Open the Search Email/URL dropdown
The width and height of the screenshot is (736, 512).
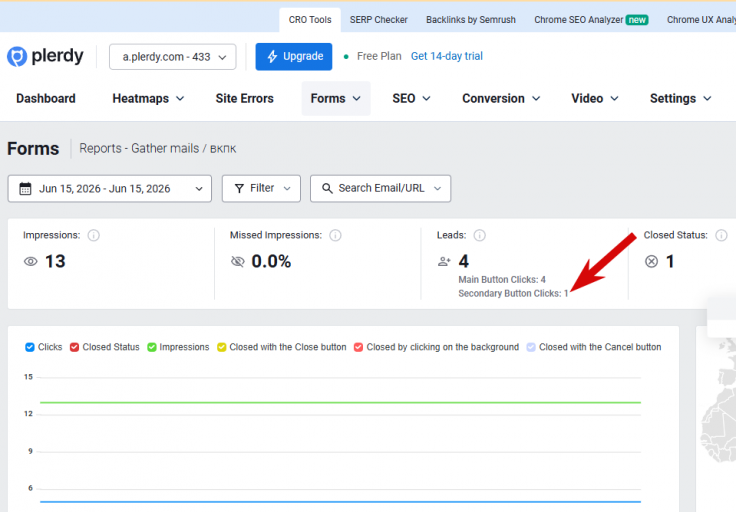[381, 189]
